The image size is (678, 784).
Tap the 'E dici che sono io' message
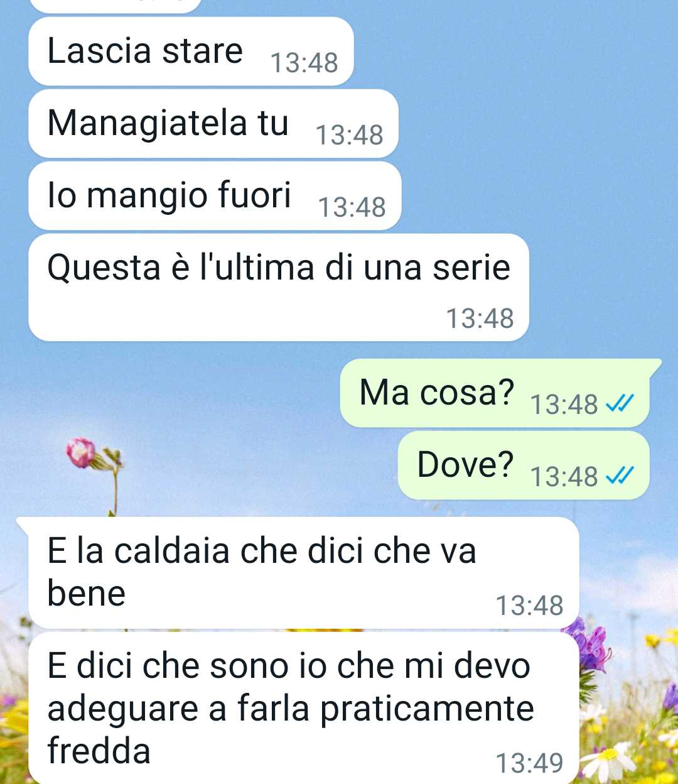coord(303,708)
